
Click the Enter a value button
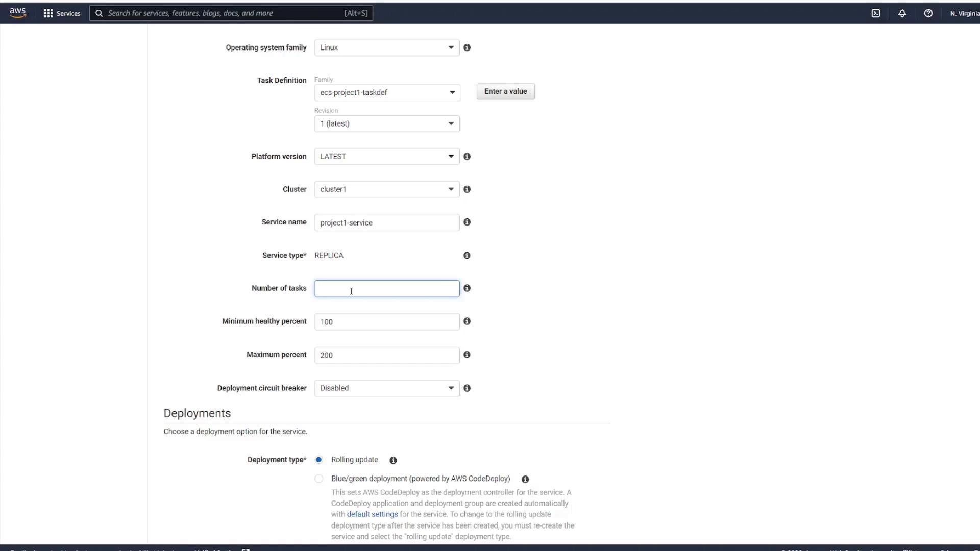[506, 91]
